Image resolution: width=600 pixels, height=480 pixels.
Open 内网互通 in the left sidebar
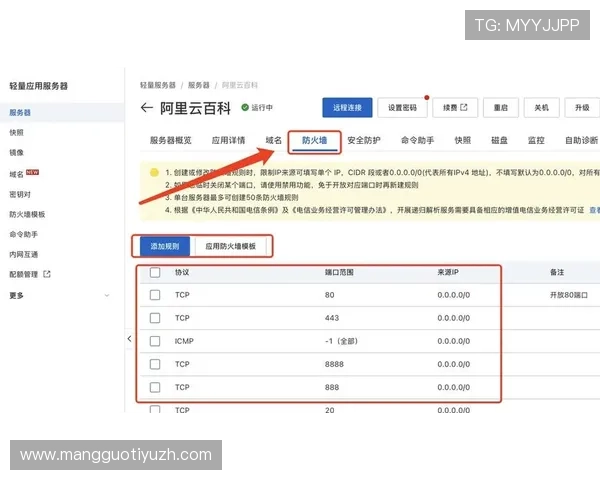coord(23,254)
